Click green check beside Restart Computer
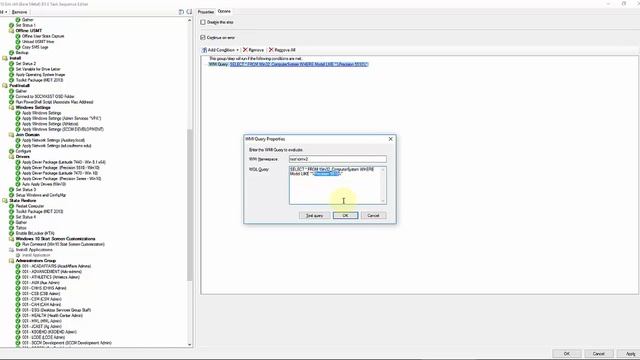640x360 pixels. point(11,206)
